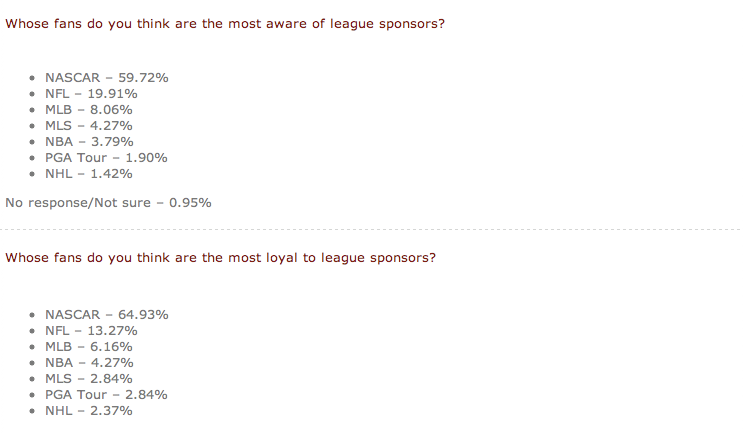Screen dimensions: 743x434
Task: Select the MLB – 6.16% line
Action: [x=89, y=347]
